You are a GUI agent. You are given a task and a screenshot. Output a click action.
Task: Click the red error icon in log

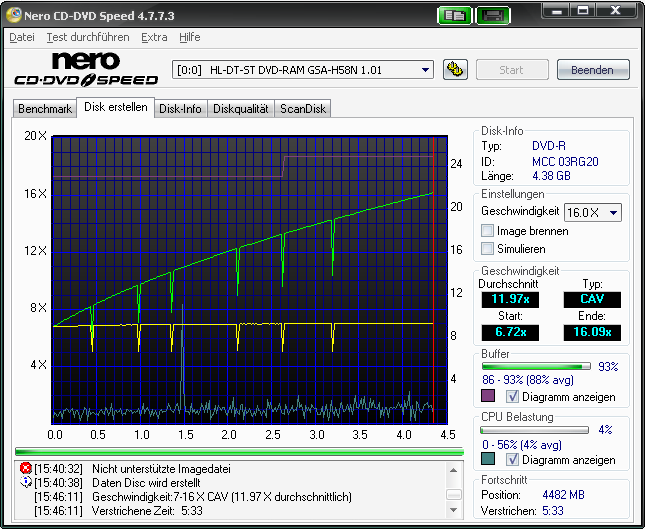(26, 468)
